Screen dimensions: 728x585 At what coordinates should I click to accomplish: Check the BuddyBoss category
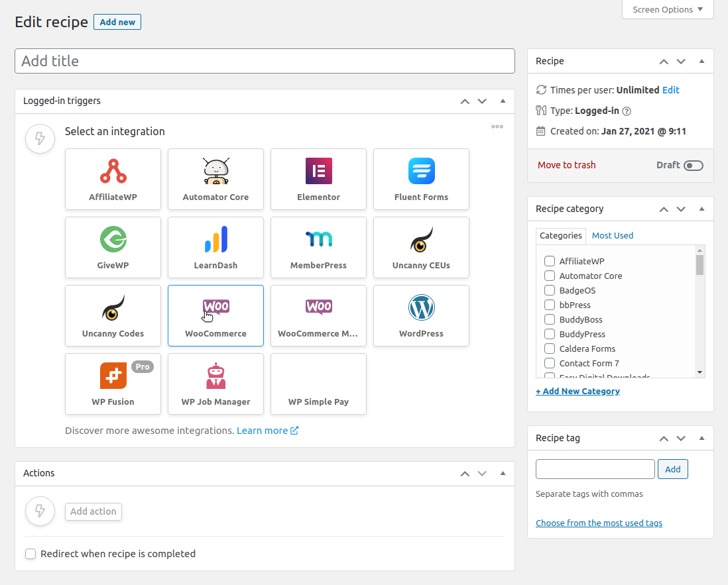coord(549,319)
